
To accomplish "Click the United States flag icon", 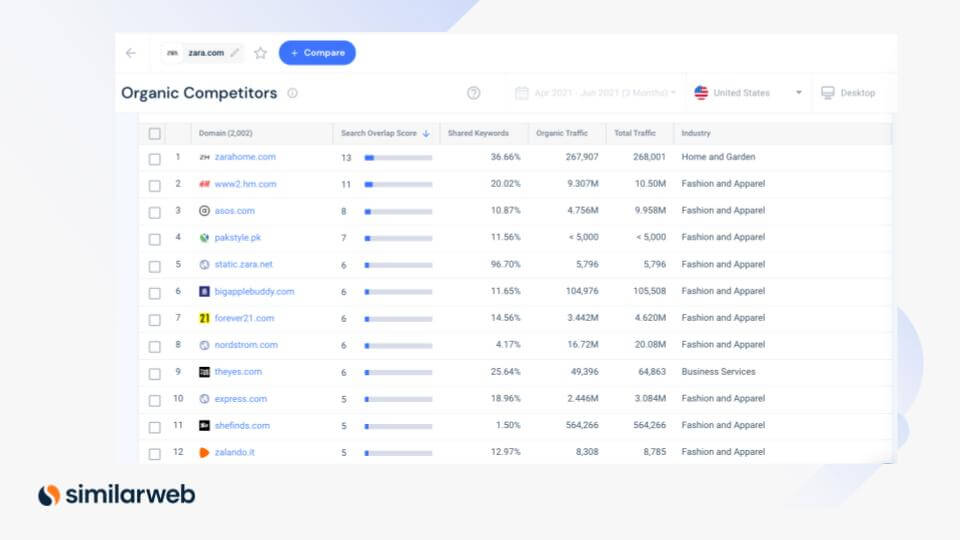I will click(701, 93).
